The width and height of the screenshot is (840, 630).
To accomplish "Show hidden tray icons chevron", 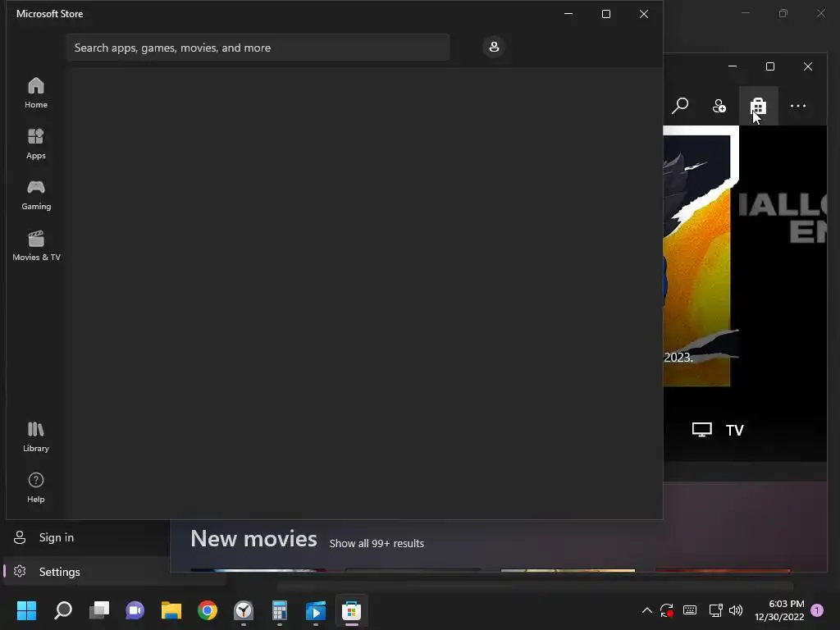I will 647,610.
